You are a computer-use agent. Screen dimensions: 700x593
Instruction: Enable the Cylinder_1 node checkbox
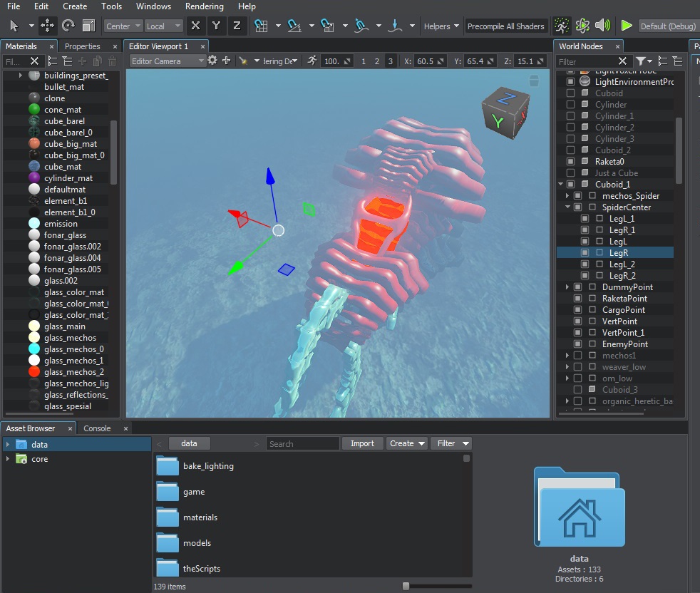pyautogui.click(x=570, y=116)
